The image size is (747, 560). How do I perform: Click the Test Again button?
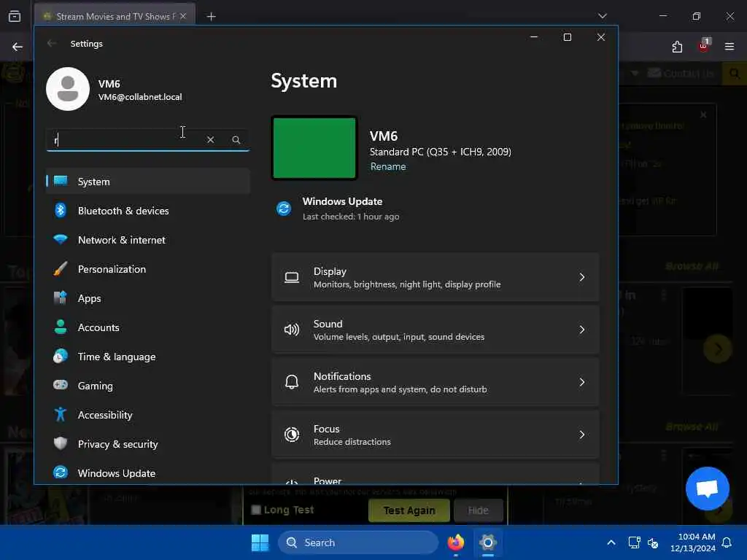pyautogui.click(x=409, y=510)
